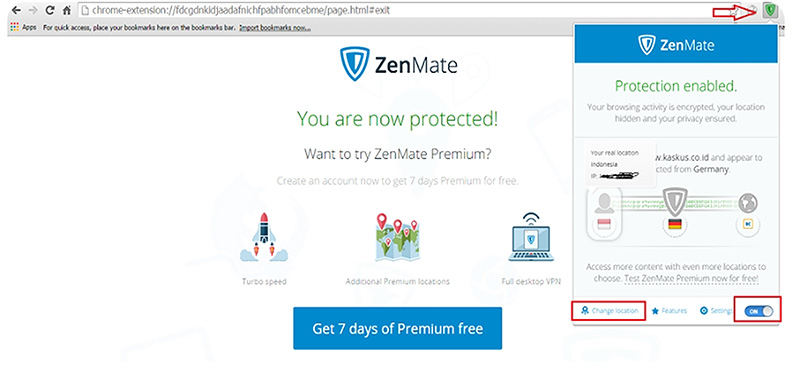Click the browser back arrow
Screen dimensions: 800x378
point(16,10)
